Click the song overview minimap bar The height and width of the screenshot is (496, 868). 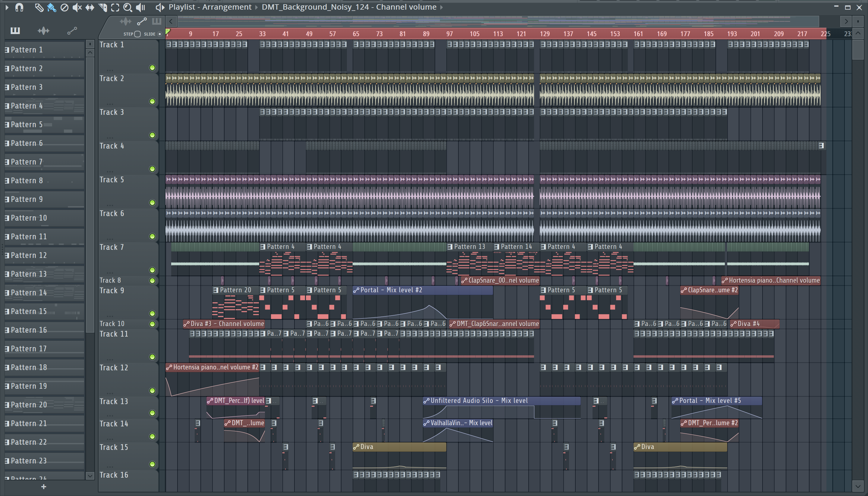coord(497,21)
